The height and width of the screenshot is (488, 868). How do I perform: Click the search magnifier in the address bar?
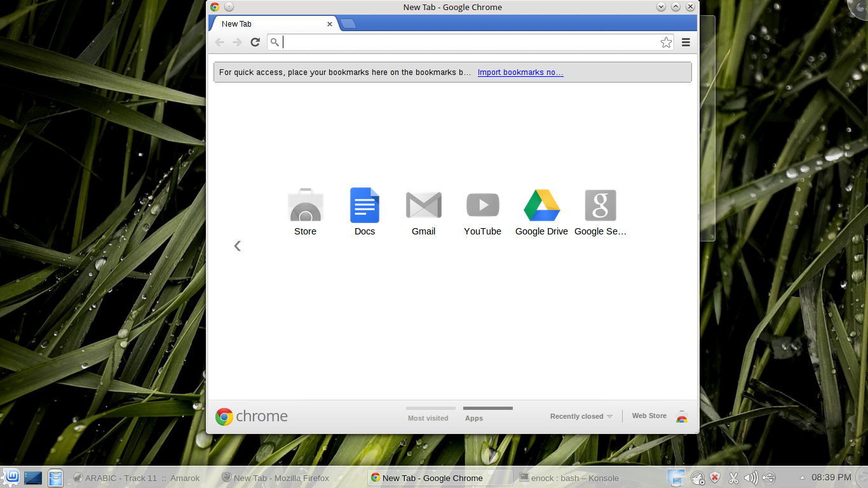pyautogui.click(x=275, y=43)
